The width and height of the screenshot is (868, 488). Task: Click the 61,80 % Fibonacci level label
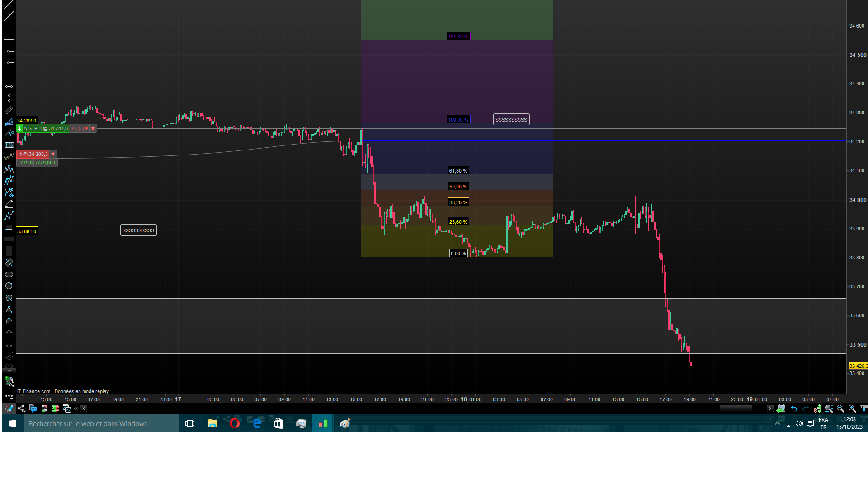pyautogui.click(x=458, y=171)
